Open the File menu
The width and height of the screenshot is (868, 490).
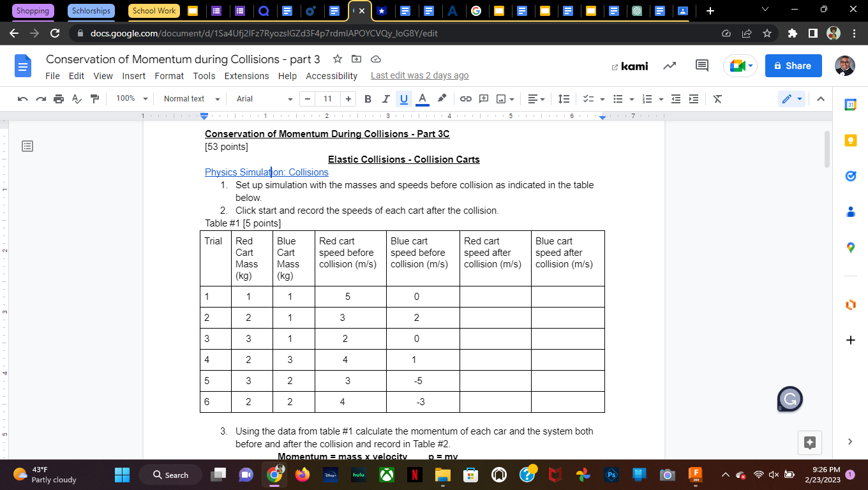point(53,76)
